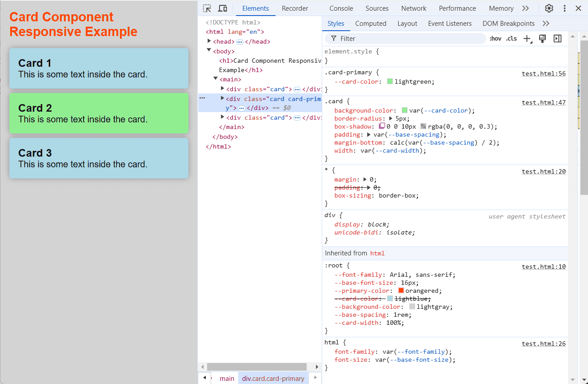Open the test.html:47 source link
The height and width of the screenshot is (384, 588).
544,102
